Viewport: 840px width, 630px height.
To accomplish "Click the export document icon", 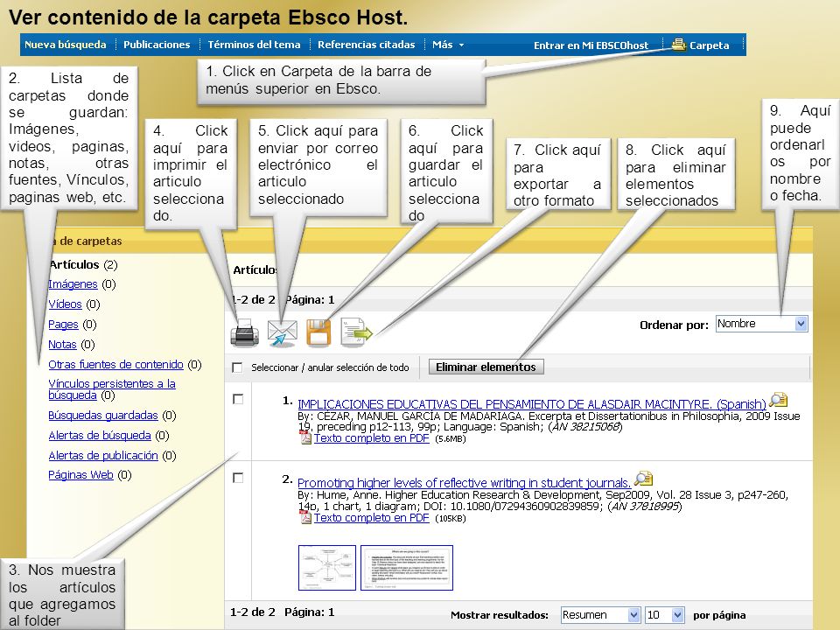I will (x=356, y=332).
